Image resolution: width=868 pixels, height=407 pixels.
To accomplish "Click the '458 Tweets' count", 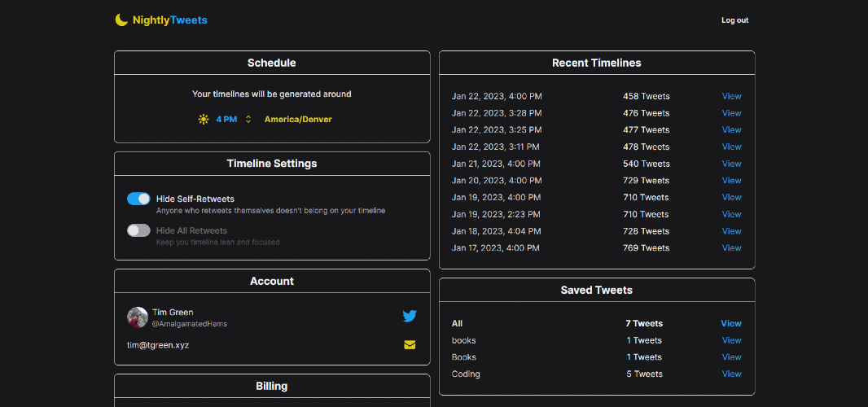I will click(646, 96).
